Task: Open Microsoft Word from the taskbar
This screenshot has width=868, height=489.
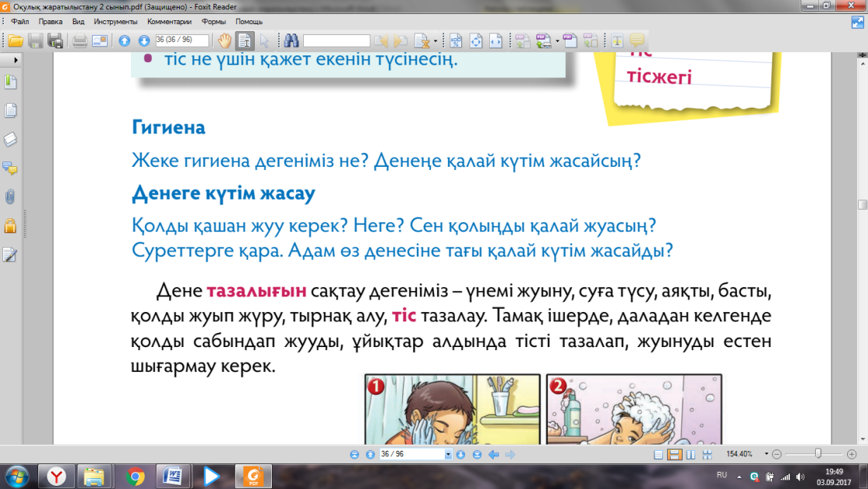Action: [x=173, y=477]
